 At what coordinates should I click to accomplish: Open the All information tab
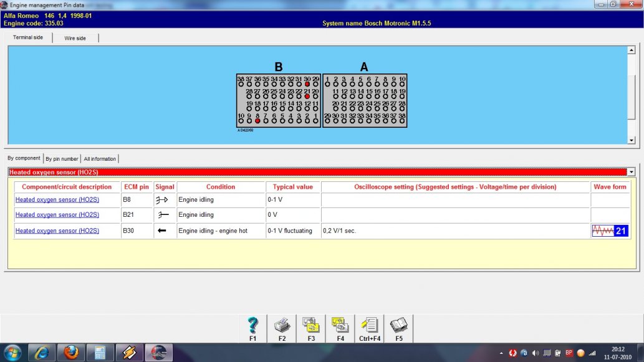point(100,159)
